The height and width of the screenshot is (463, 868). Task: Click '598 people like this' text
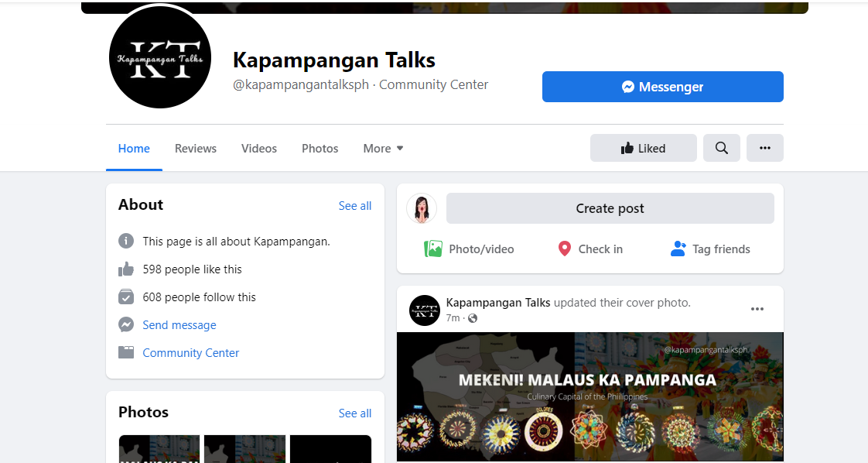(192, 269)
